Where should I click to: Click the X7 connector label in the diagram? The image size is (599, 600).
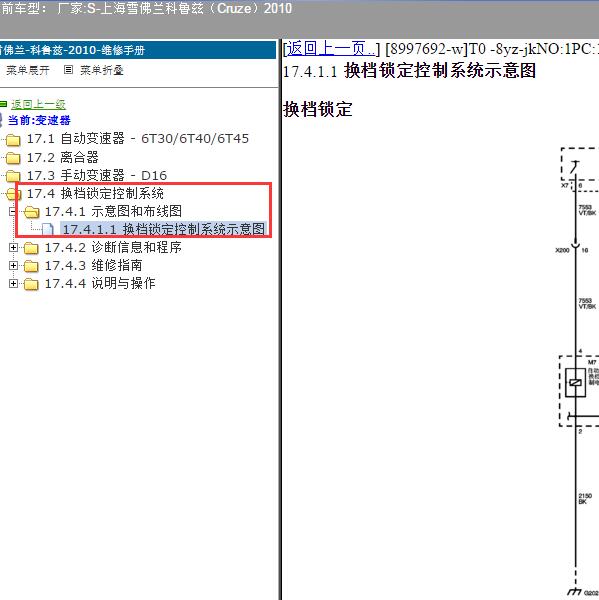pos(565,185)
